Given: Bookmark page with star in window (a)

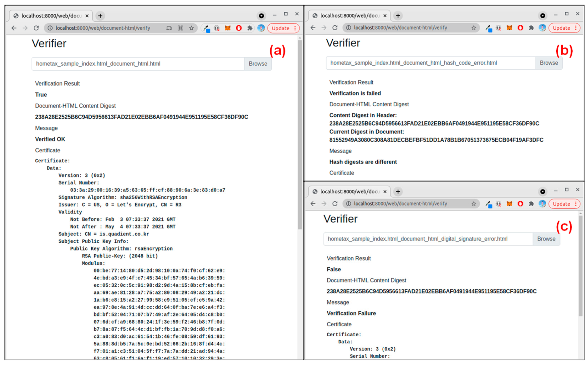Looking at the screenshot, I should (x=191, y=28).
